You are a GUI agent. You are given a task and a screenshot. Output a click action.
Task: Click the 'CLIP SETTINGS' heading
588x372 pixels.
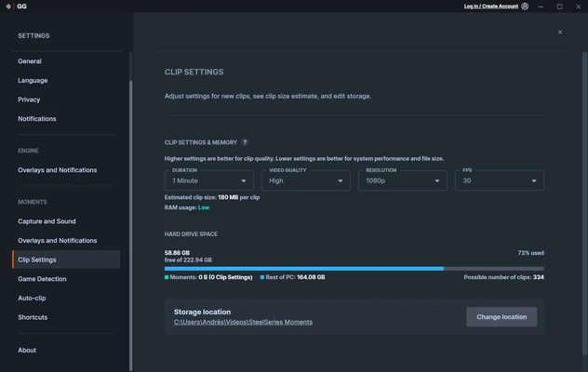(194, 72)
